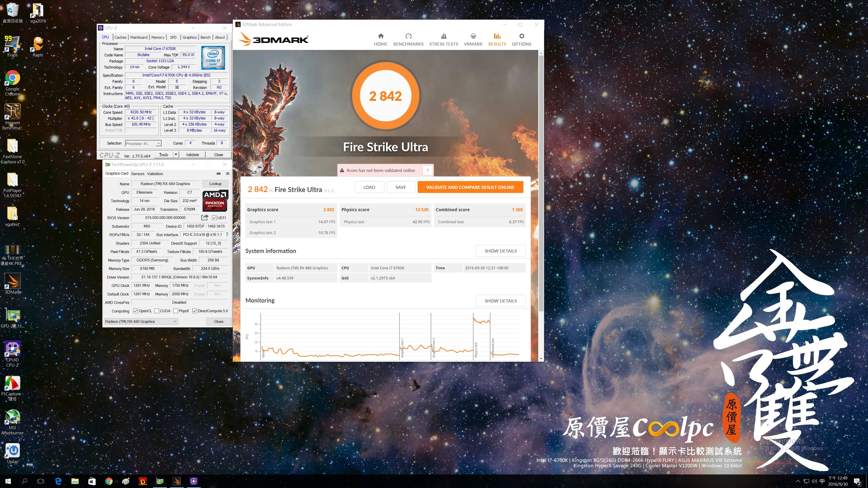The width and height of the screenshot is (868, 488).
Task: Show hidden system tray icons
Action: (x=798, y=481)
